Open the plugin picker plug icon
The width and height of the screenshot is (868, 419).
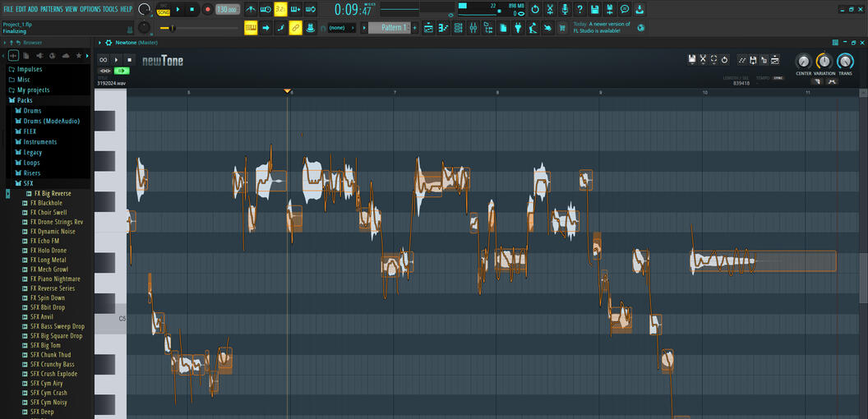pos(518,28)
